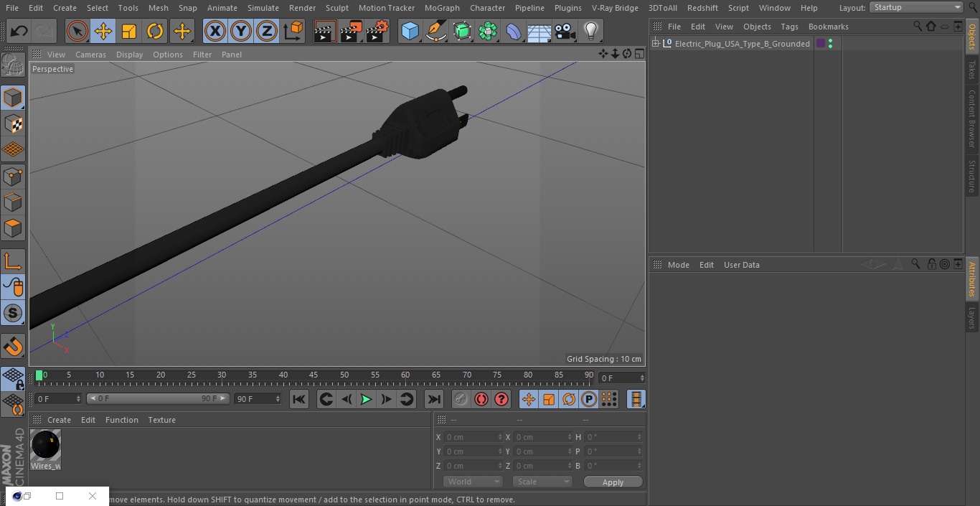The height and width of the screenshot is (506, 980).
Task: Click the end frame 90 F field
Action: 258,398
